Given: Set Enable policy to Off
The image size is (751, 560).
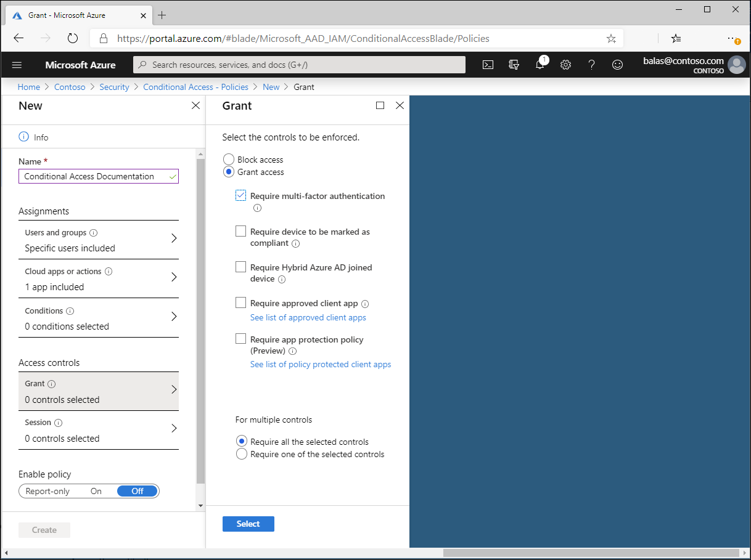Looking at the screenshot, I should [x=137, y=491].
